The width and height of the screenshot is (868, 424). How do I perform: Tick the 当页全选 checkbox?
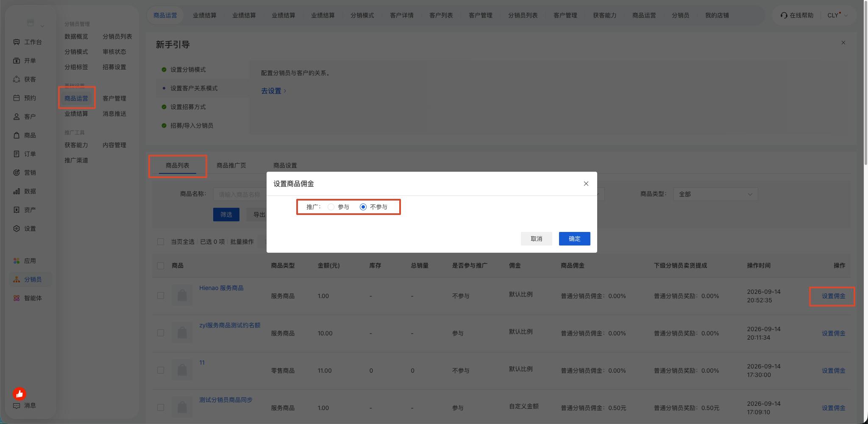point(161,242)
